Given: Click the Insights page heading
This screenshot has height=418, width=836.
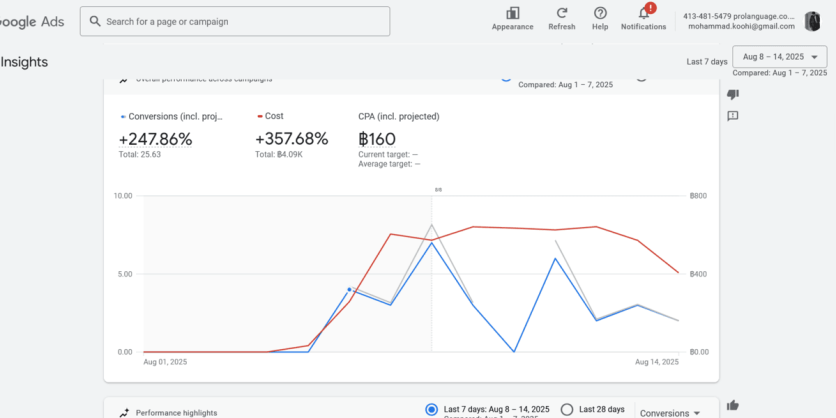Looking at the screenshot, I should (24, 62).
